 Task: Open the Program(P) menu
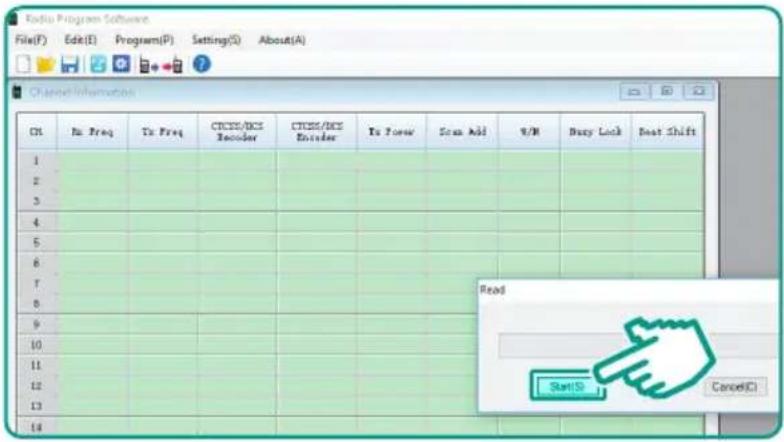pos(144,40)
